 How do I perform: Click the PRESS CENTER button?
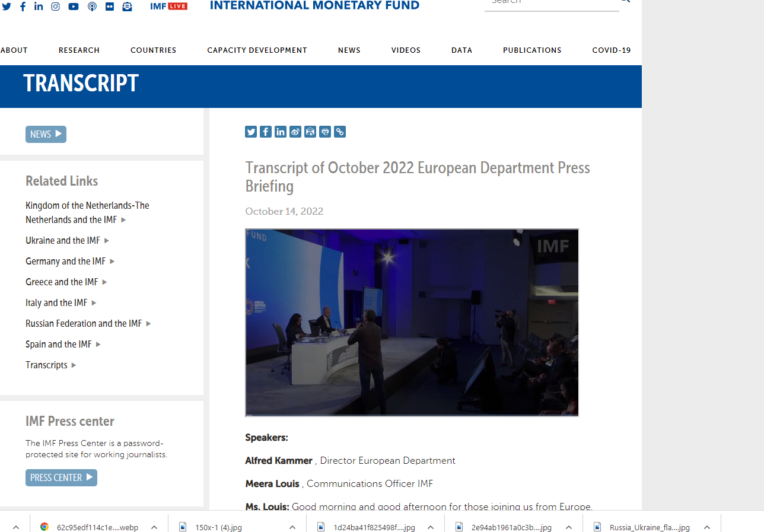point(61,477)
